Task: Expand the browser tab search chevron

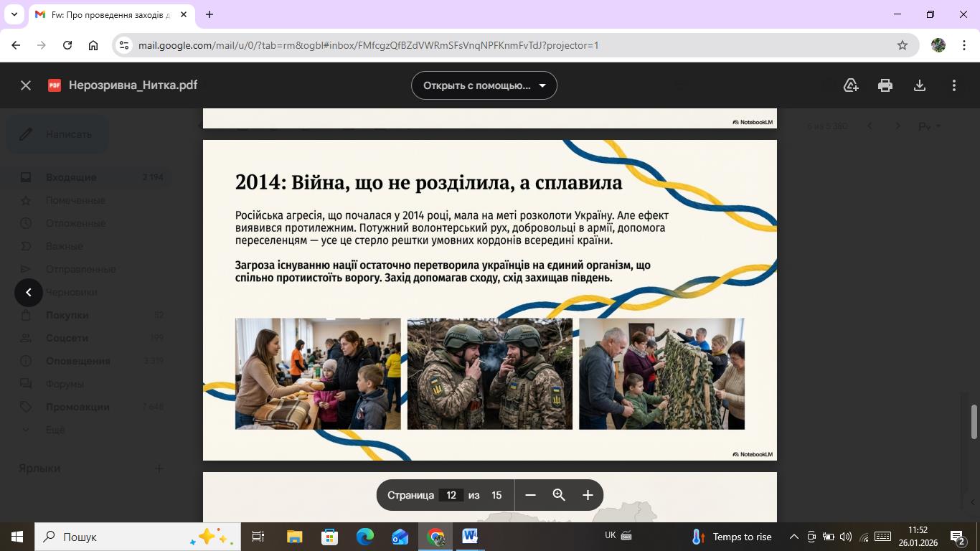Action: click(14, 14)
